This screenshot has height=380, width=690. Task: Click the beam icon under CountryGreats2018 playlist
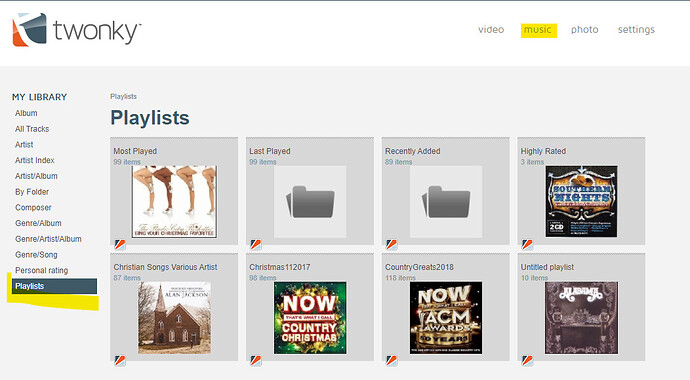click(392, 361)
